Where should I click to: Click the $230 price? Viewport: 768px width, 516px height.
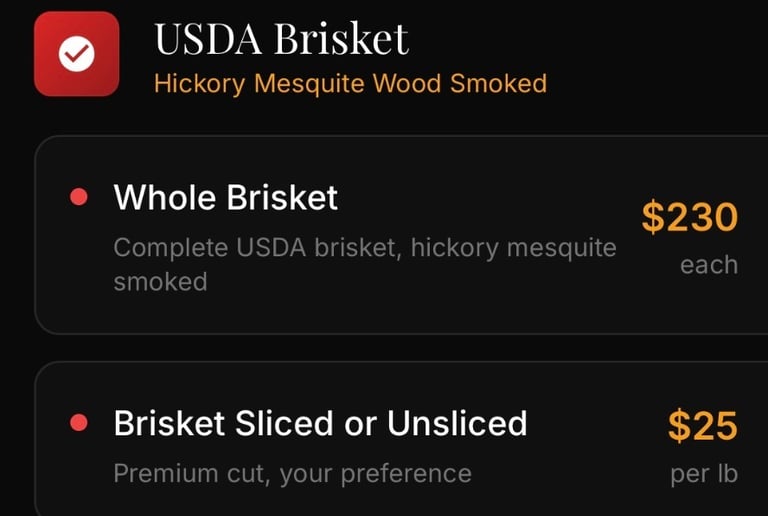tap(689, 217)
